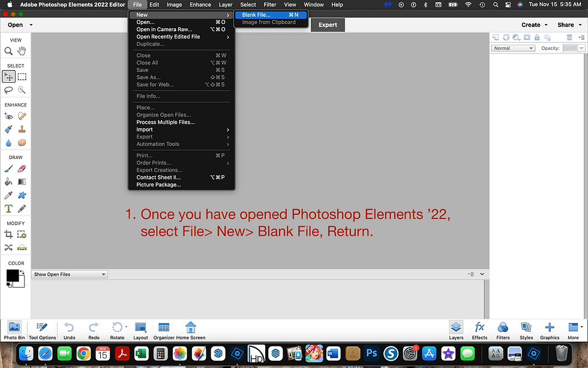Select the Smart Brush tool
This screenshot has width=588, height=368.
click(8, 130)
